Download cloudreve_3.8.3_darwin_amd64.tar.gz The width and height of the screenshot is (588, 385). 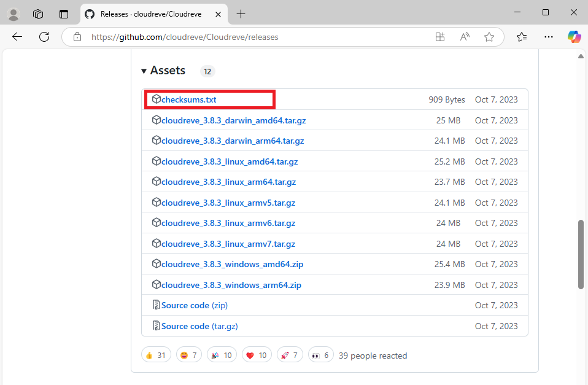click(x=234, y=120)
